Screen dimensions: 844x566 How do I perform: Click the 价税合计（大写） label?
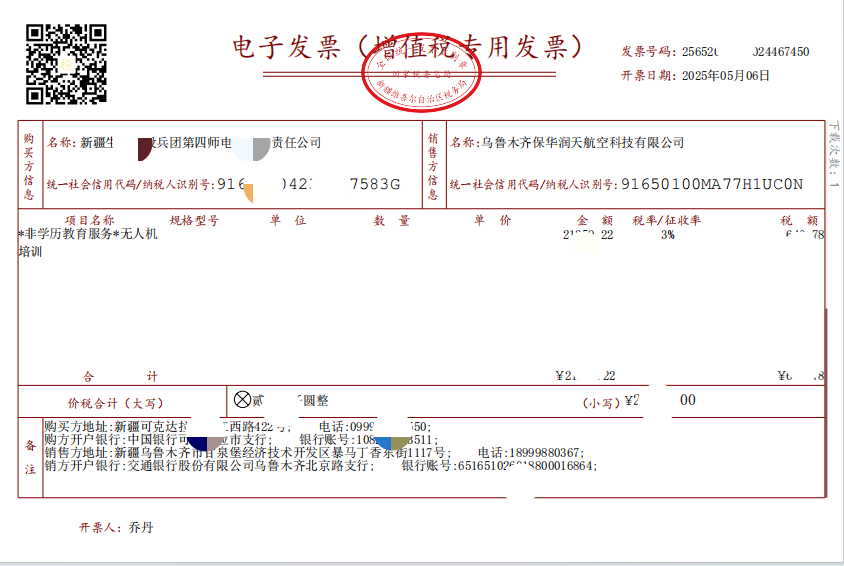pyautogui.click(x=115, y=404)
